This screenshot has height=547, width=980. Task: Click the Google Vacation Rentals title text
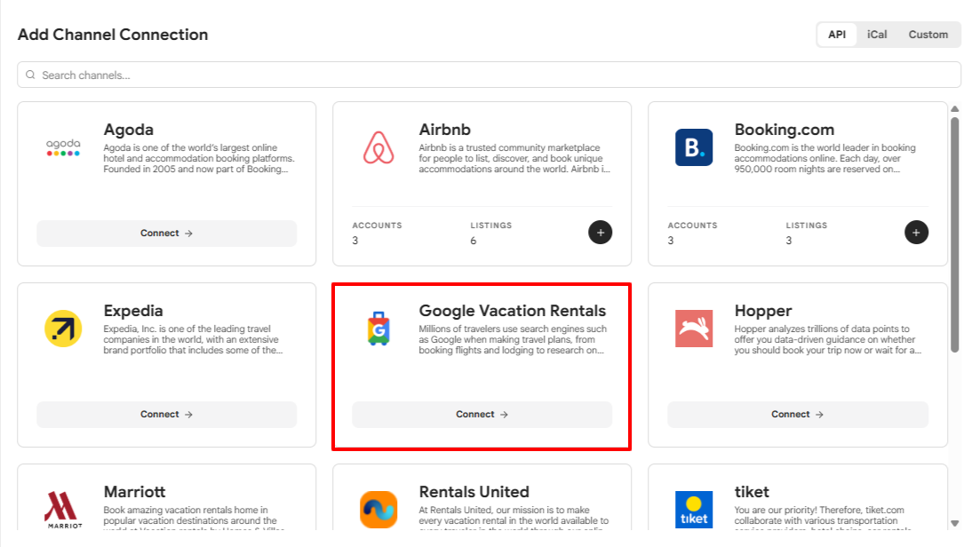pos(513,310)
